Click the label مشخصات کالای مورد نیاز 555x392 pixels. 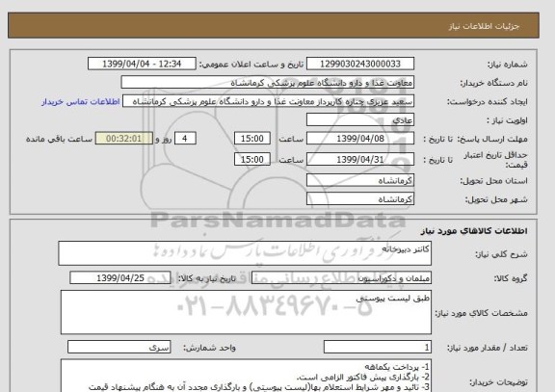(x=482, y=313)
